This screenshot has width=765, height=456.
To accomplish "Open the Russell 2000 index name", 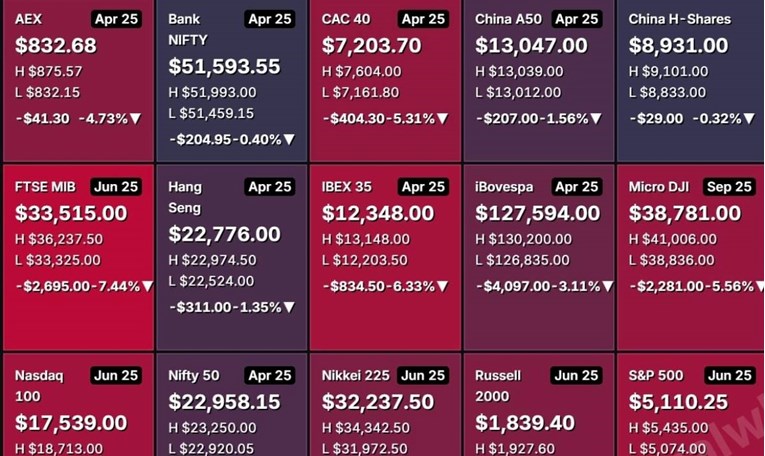I will (x=498, y=387).
